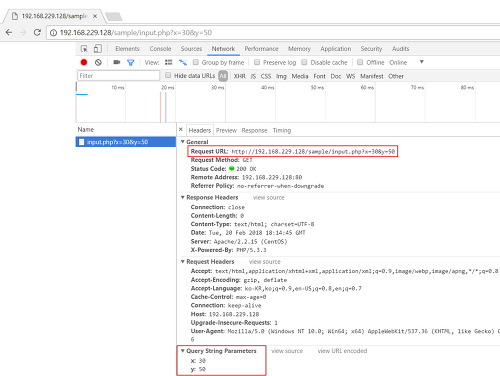Image resolution: width=500 pixels, height=376 pixels.
Task: Open the Response detail tab
Action: pos(254,130)
